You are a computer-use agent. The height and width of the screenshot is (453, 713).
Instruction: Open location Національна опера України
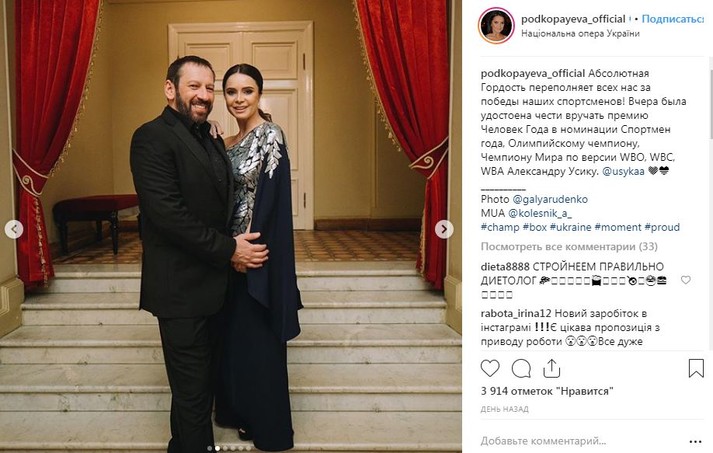click(x=580, y=34)
